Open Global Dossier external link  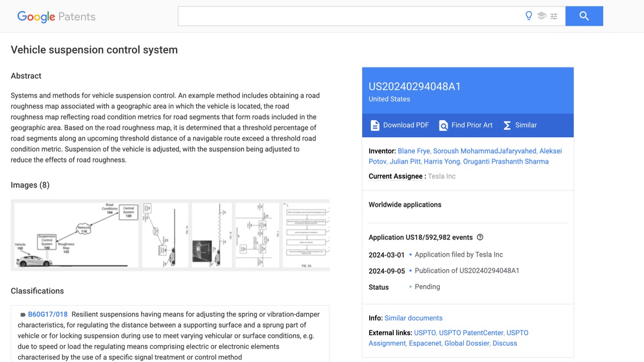click(467, 343)
